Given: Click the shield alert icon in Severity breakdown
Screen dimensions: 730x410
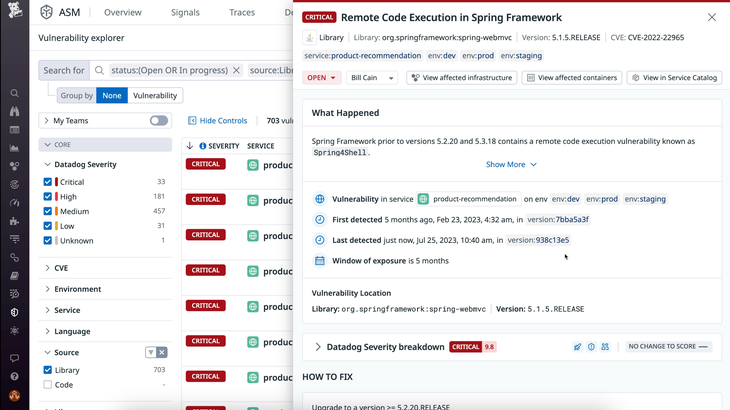Looking at the screenshot, I should [591, 347].
